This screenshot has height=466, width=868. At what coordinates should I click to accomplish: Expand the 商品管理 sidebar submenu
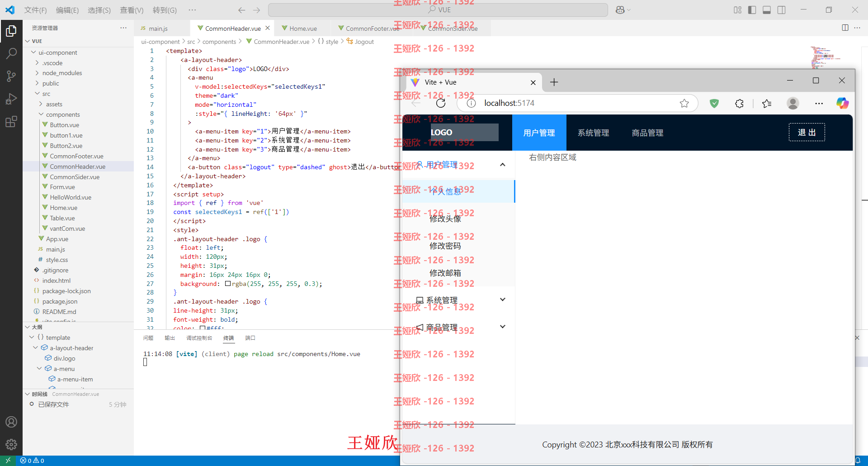coord(503,327)
